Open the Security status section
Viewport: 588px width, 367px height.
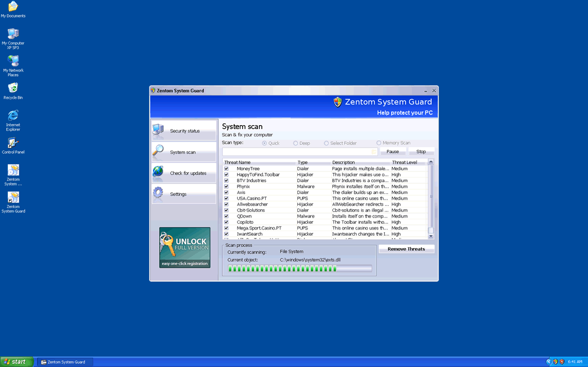pyautogui.click(x=184, y=131)
